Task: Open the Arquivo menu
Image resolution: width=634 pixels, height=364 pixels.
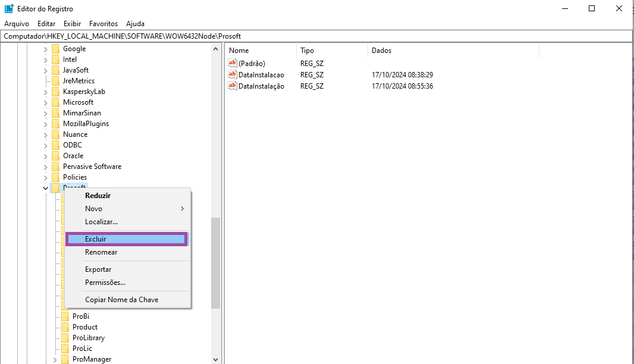Action: coord(17,24)
